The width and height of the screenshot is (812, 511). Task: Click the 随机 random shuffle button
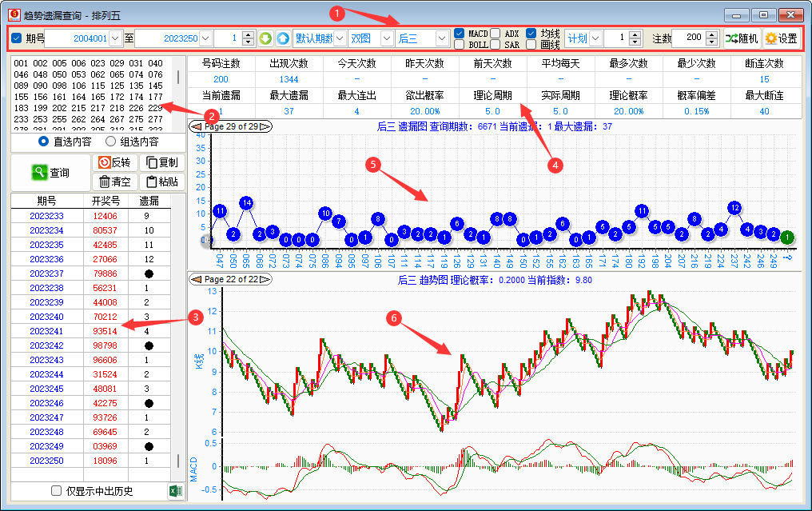[x=742, y=38]
